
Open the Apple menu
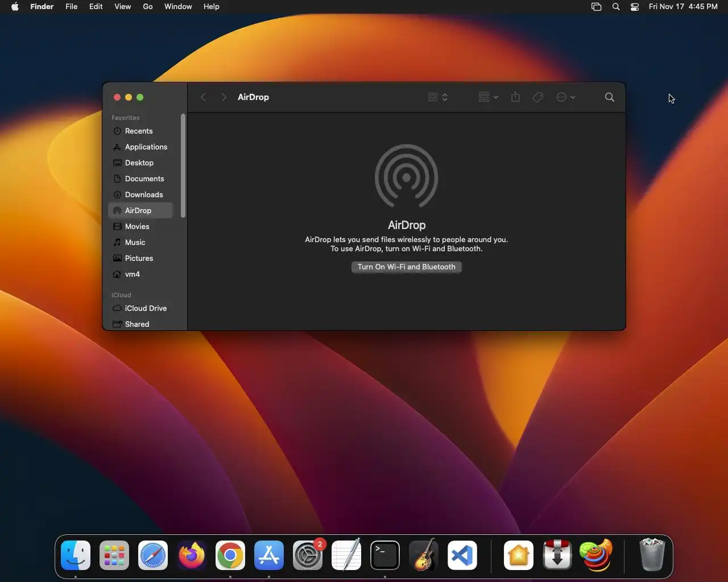tap(15, 7)
